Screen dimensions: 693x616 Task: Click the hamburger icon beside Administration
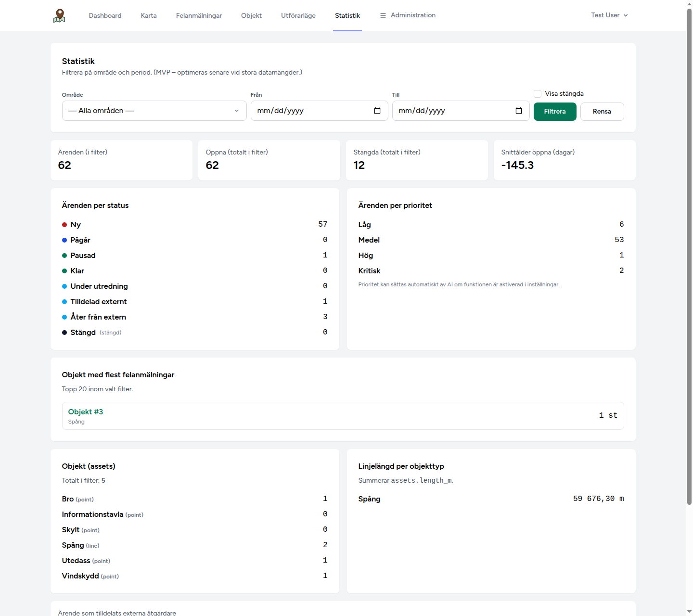pyautogui.click(x=383, y=15)
